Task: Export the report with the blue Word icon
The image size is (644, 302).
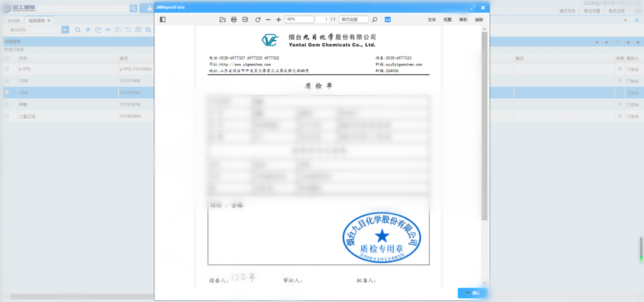Action: [x=388, y=20]
